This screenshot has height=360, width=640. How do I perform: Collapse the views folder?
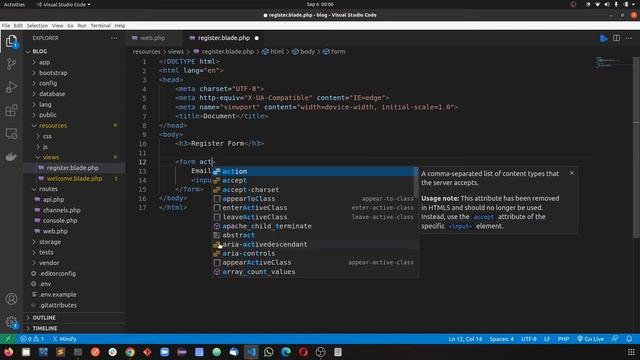(x=51, y=157)
